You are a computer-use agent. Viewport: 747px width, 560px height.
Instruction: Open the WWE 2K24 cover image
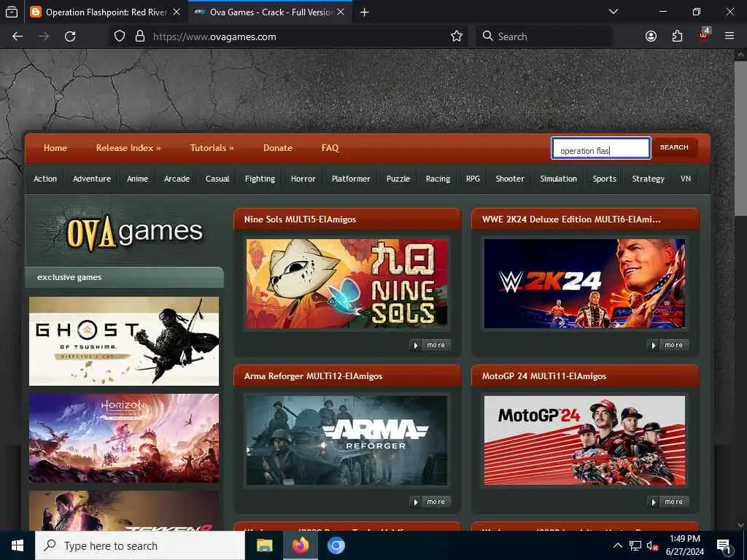584,284
